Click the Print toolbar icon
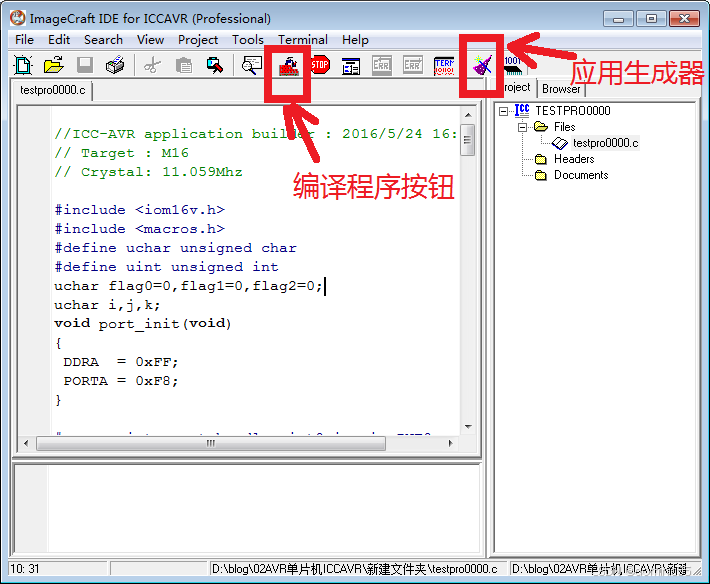 tap(115, 66)
